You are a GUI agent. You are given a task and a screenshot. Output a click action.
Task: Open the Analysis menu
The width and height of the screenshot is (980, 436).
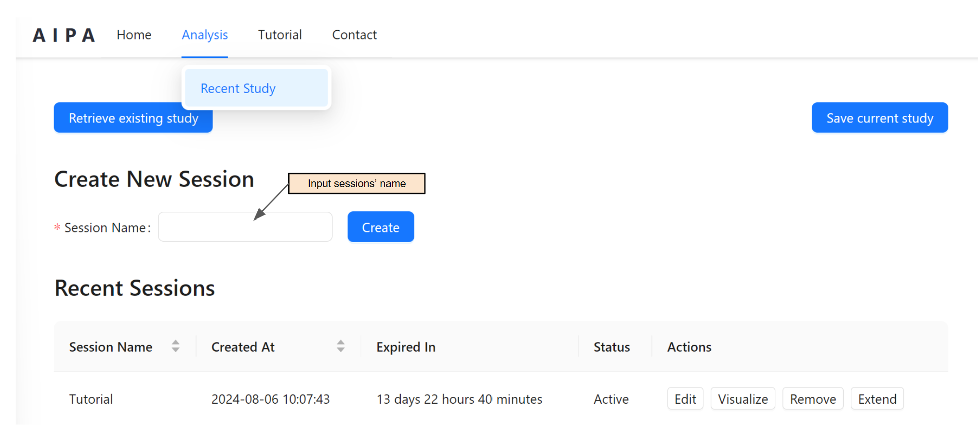[204, 35]
